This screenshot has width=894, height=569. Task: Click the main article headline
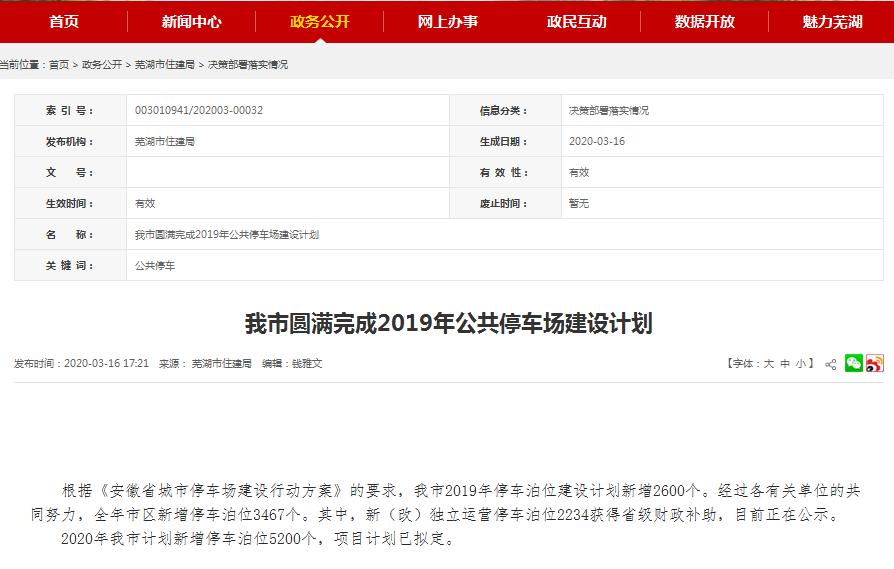point(449,323)
